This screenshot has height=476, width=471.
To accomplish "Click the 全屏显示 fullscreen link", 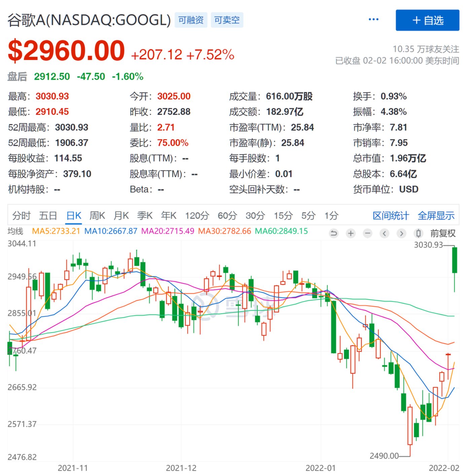I will pos(436,215).
